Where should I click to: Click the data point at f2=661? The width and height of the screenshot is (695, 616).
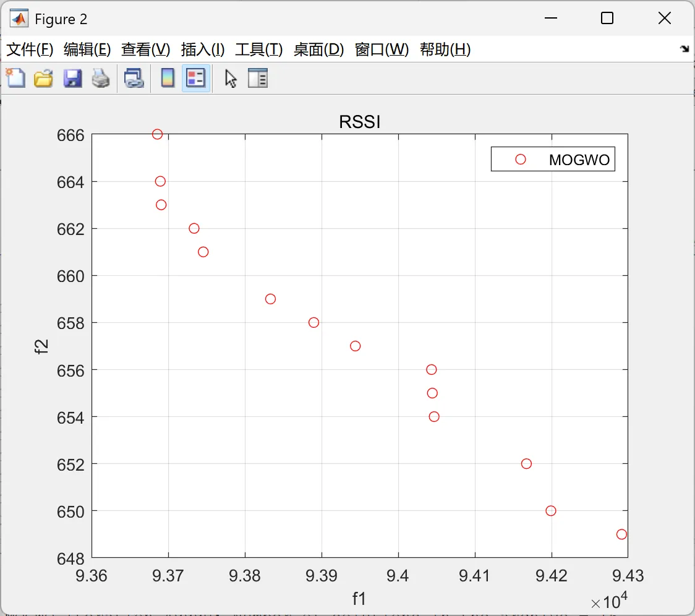tap(203, 252)
